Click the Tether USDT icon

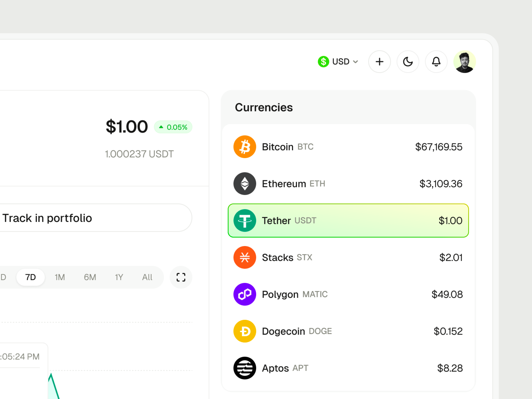pos(245,221)
